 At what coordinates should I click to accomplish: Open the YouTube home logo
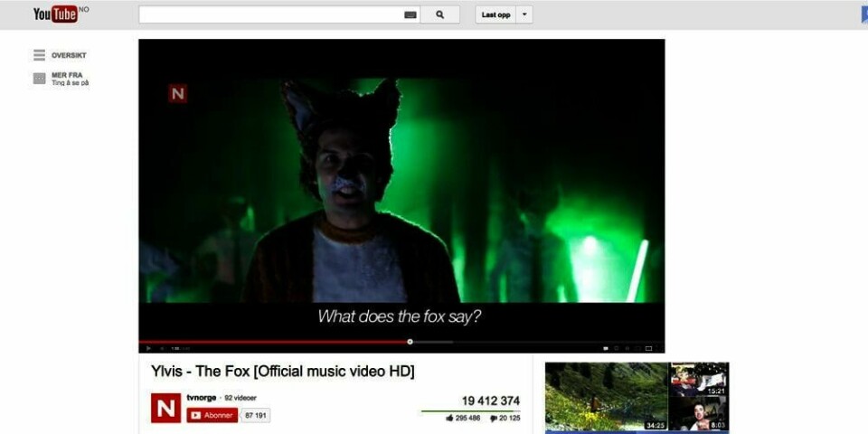pos(56,14)
